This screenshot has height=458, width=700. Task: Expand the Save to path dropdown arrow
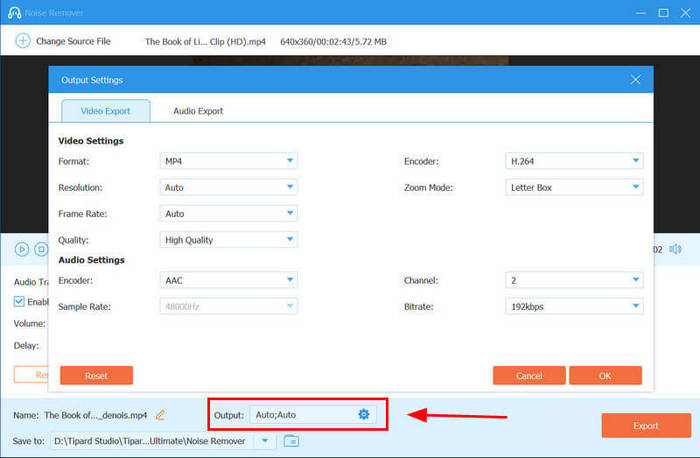pos(265,441)
